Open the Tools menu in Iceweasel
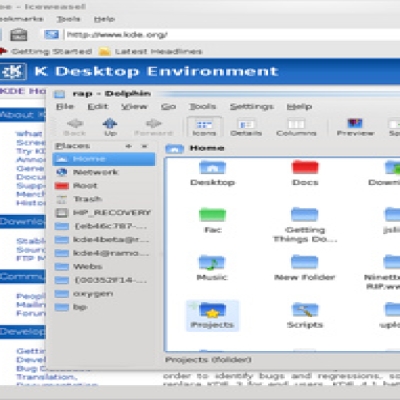Image resolution: width=400 pixels, height=400 pixels. click(68, 19)
